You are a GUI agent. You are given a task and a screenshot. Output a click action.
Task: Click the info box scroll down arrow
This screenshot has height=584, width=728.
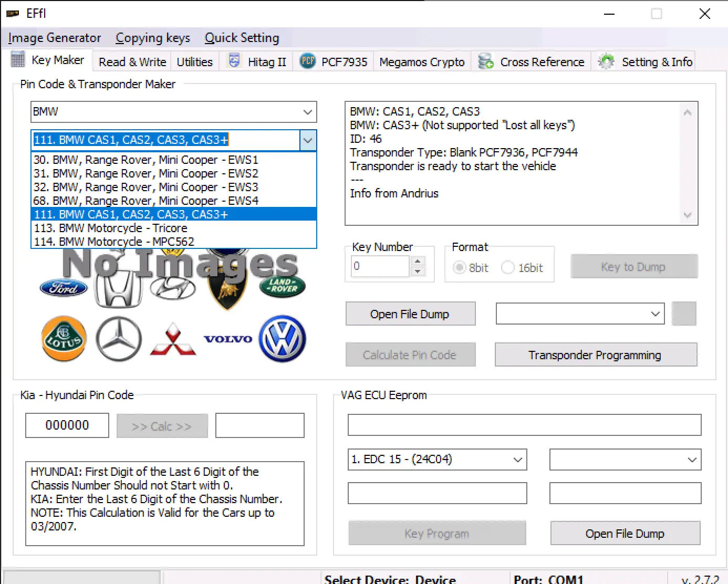point(688,215)
